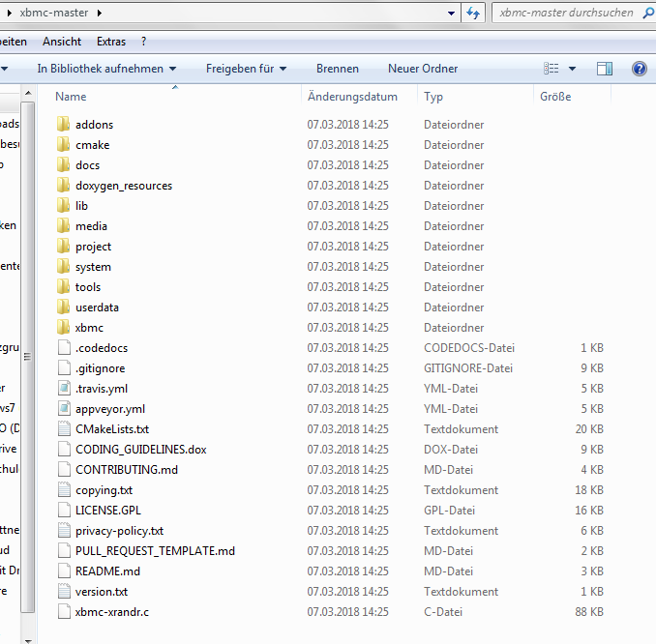Expand the Freigeben für dropdown

click(x=283, y=69)
